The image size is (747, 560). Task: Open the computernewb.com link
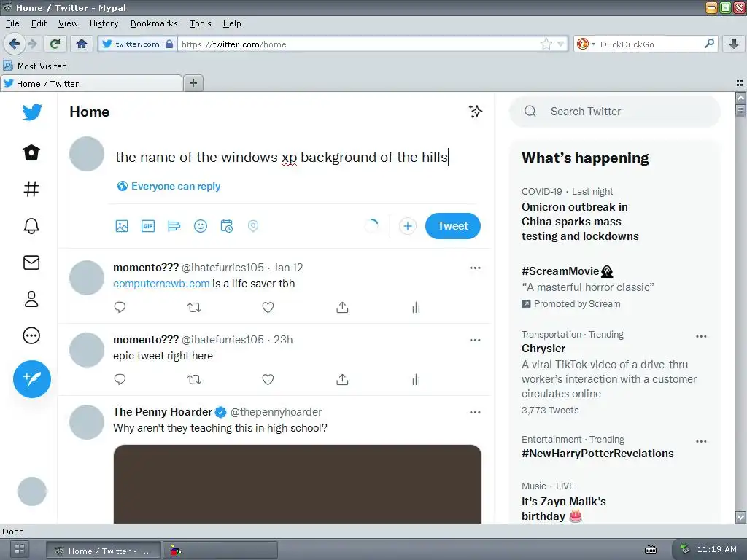pyautogui.click(x=161, y=284)
